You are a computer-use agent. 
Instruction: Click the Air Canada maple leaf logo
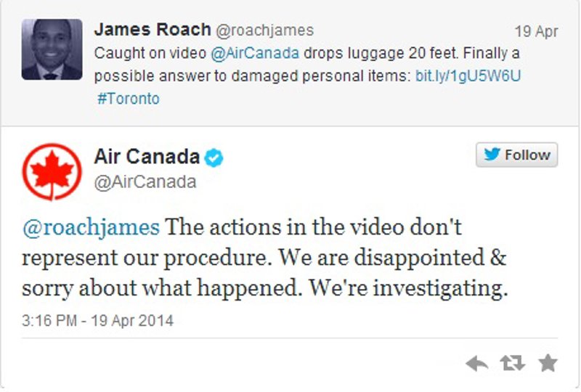[x=52, y=173]
